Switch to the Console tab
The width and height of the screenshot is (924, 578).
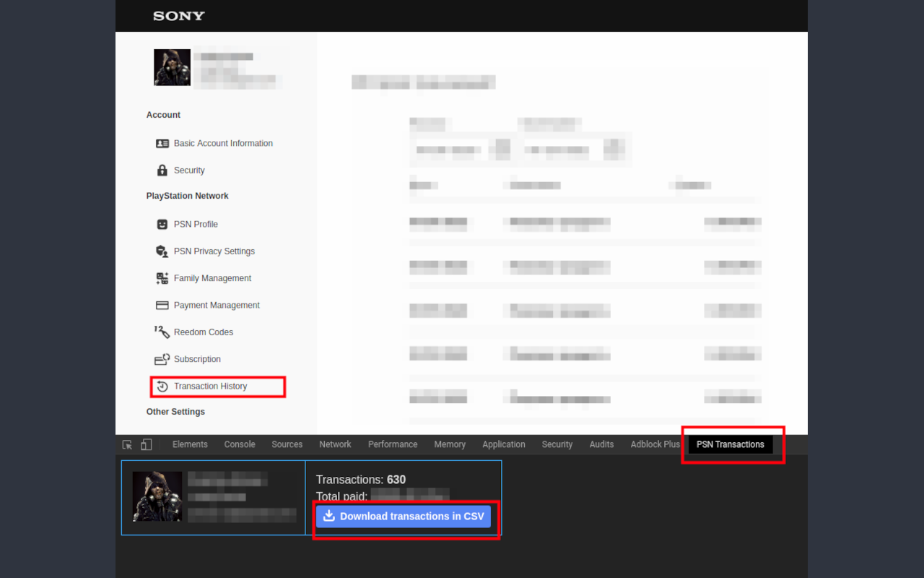[x=240, y=444]
